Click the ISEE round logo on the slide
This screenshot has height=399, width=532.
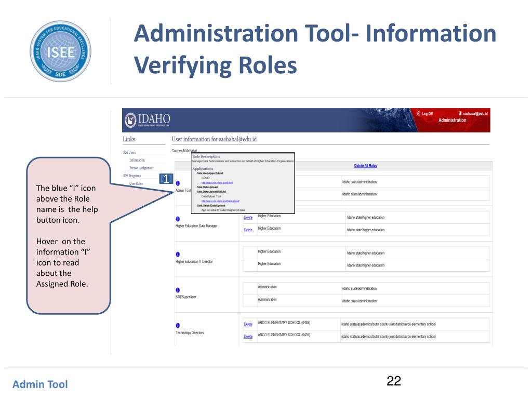pos(60,51)
